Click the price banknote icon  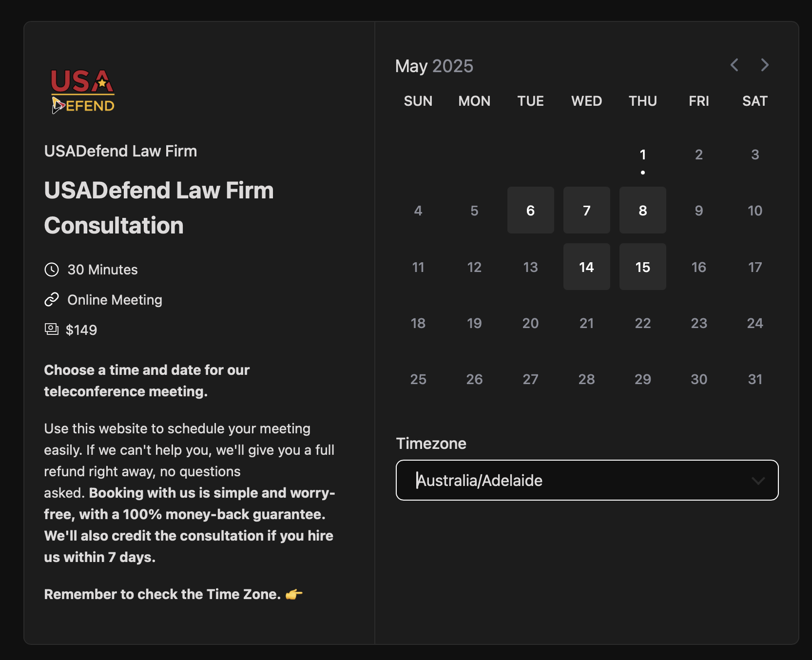(x=52, y=330)
